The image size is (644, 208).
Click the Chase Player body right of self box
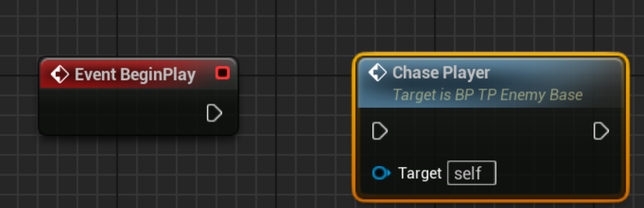click(559, 173)
